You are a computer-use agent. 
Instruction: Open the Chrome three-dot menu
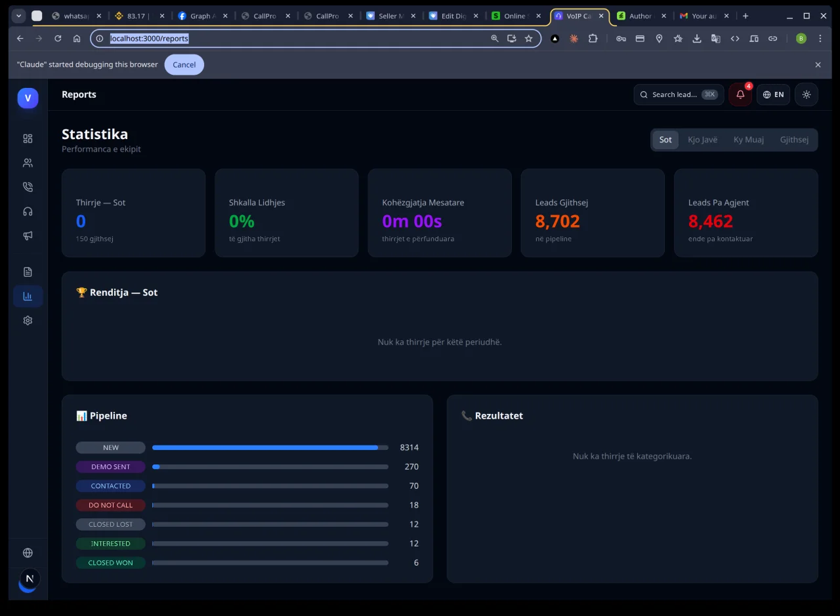coord(820,39)
